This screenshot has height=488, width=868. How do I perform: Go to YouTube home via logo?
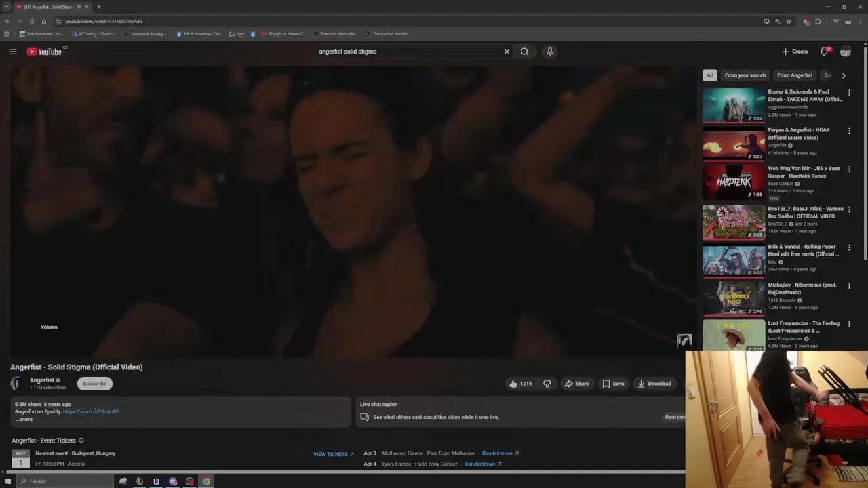[x=45, y=52]
